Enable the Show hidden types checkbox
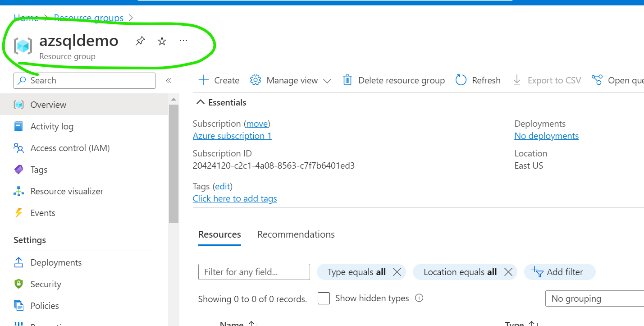The height and width of the screenshot is (326, 644). 324,298
